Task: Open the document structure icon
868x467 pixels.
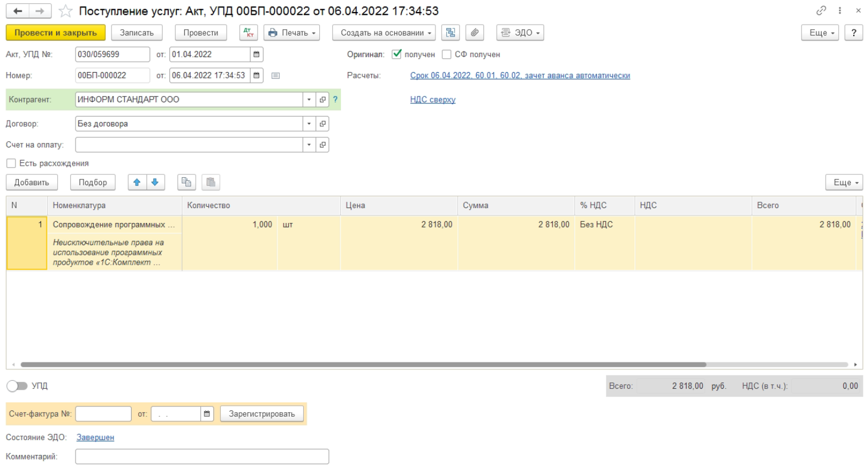Action: 451,33
